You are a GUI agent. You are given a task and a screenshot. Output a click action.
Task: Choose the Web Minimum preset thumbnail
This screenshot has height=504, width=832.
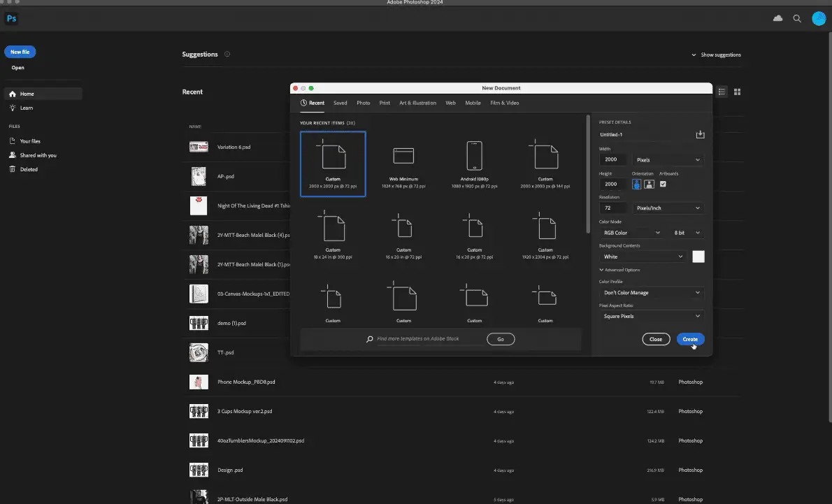403,156
